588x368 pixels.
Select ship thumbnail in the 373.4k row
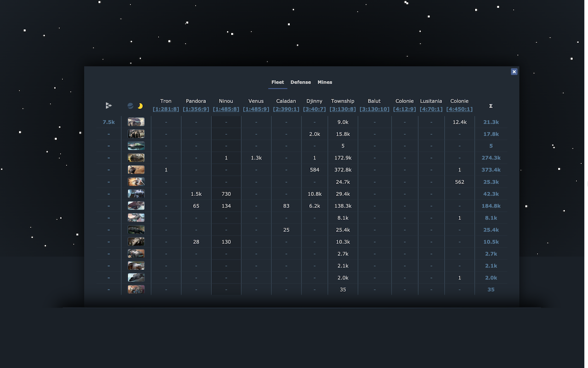tap(136, 170)
